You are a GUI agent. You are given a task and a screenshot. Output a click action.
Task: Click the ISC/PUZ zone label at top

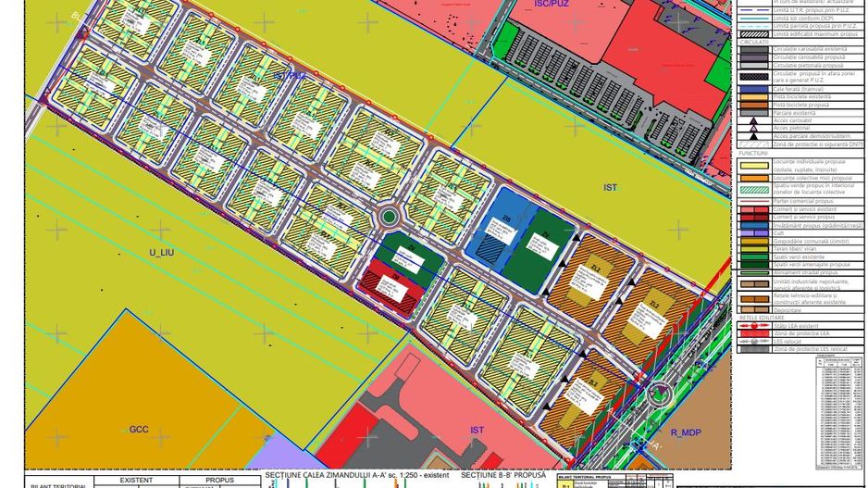click(552, 5)
